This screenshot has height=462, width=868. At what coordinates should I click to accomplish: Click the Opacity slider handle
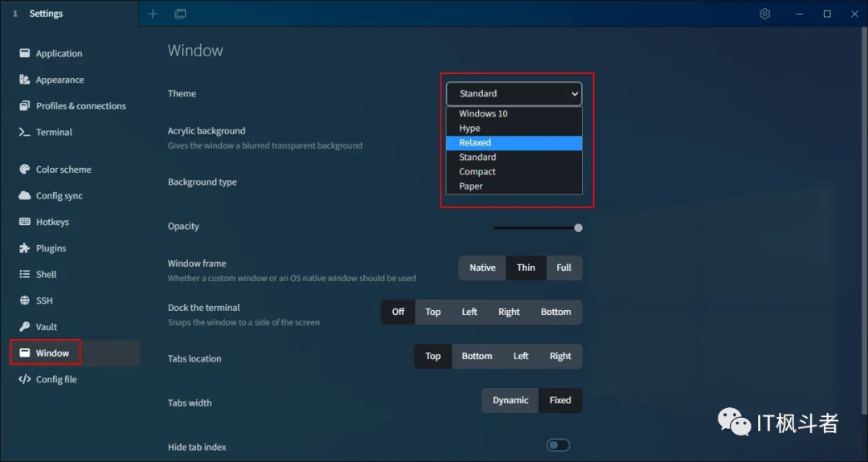[x=578, y=228]
